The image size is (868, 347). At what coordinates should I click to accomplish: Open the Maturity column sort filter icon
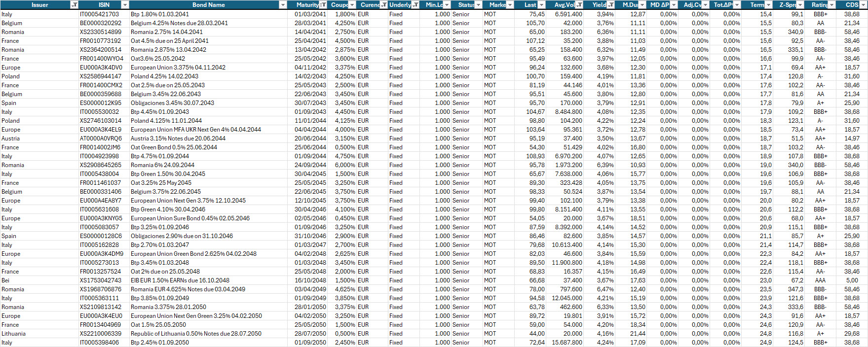point(323,5)
